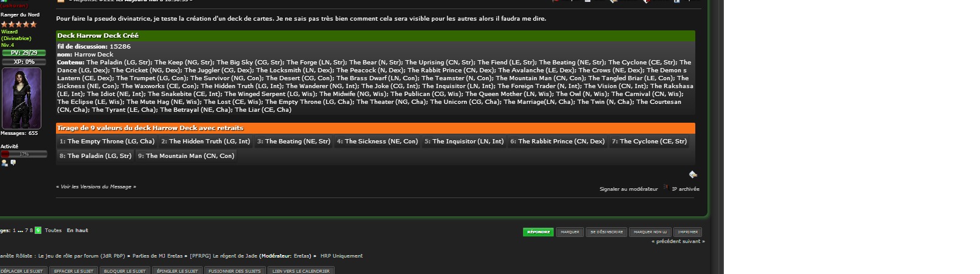
Task: Click Se désinscrire button
Action: tap(606, 232)
